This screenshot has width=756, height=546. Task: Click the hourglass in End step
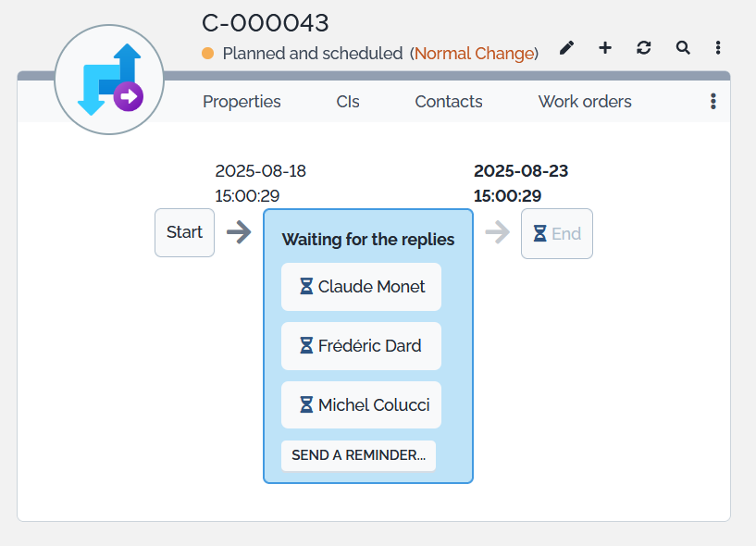(539, 234)
